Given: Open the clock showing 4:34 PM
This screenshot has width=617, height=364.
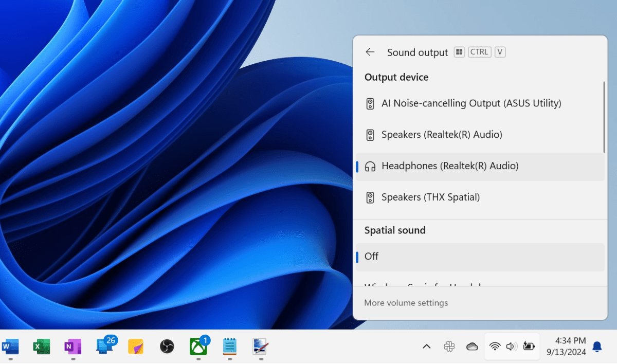Looking at the screenshot, I should coord(566,347).
